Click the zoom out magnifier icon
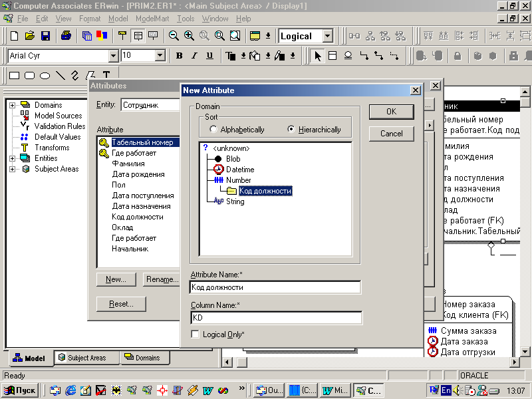 174,36
